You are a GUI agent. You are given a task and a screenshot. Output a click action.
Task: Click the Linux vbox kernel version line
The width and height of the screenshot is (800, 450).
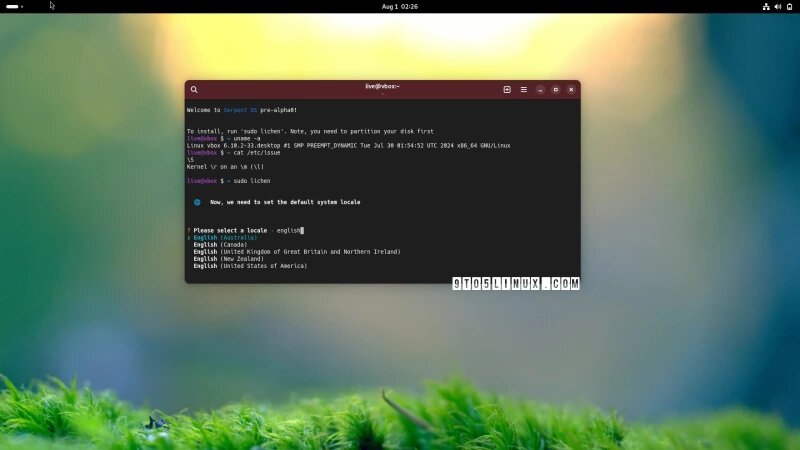click(x=348, y=145)
